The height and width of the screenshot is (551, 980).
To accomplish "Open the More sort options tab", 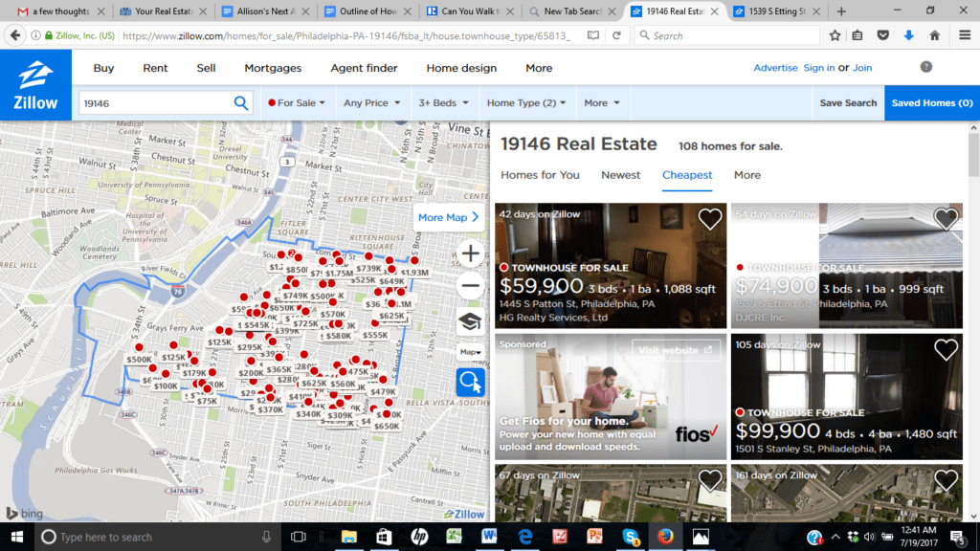I will pyautogui.click(x=746, y=175).
